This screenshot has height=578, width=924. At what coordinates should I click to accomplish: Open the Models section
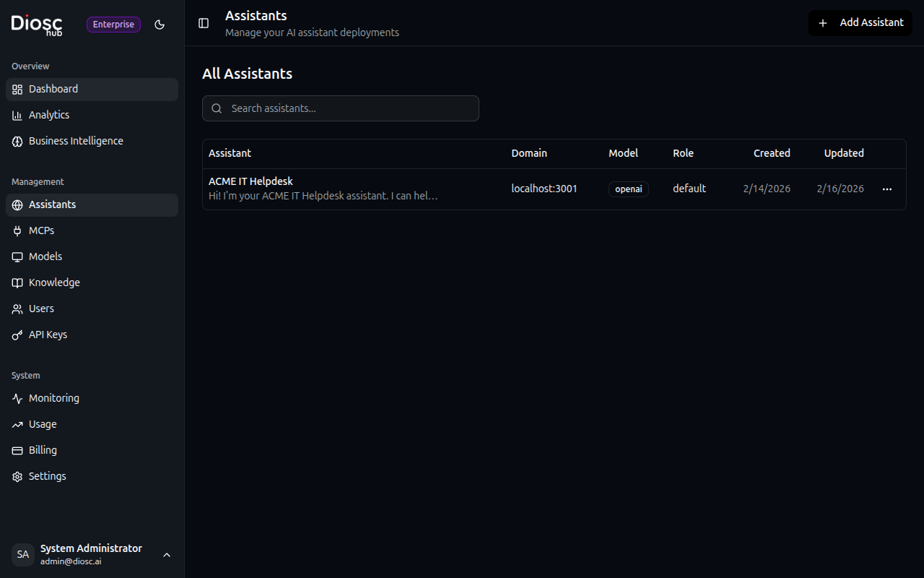click(45, 256)
